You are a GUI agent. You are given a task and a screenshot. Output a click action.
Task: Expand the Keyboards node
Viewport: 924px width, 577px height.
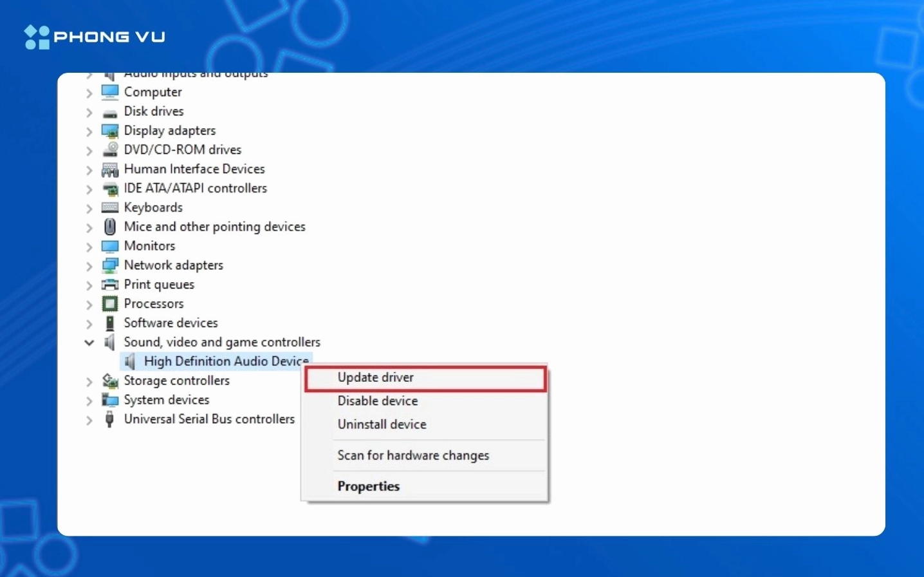tap(89, 209)
